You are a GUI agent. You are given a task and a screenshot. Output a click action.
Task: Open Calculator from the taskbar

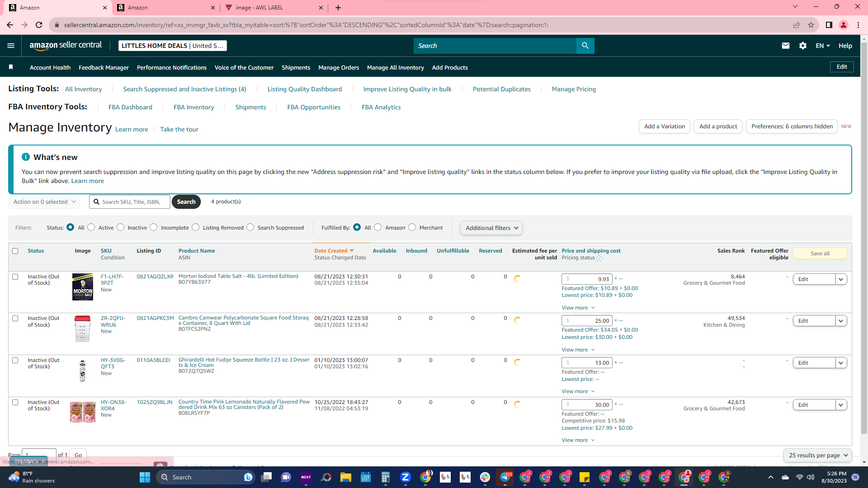(x=386, y=477)
